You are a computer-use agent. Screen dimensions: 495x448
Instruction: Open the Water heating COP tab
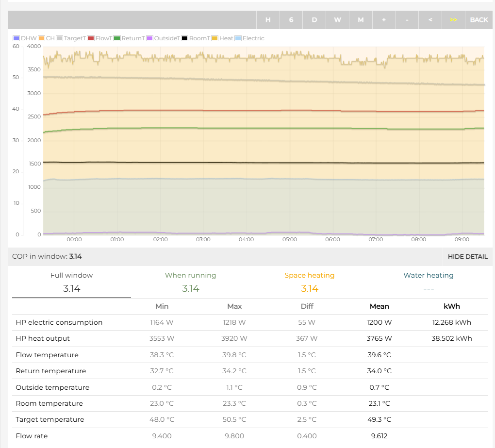click(428, 282)
